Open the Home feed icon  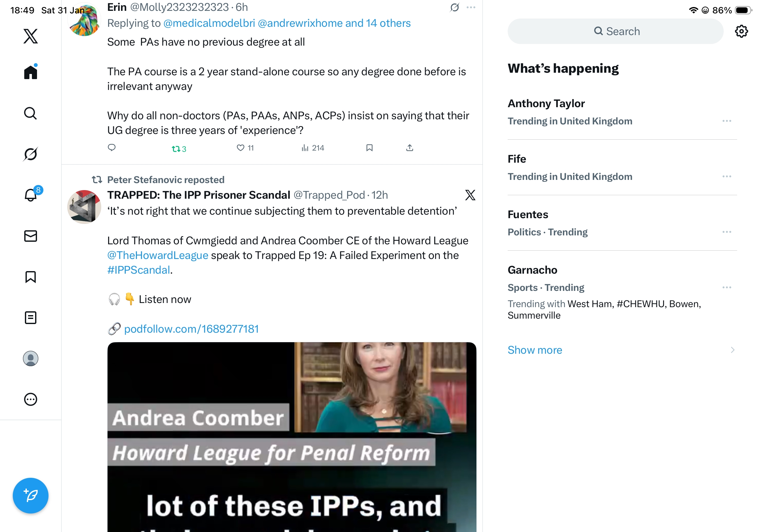tap(31, 72)
